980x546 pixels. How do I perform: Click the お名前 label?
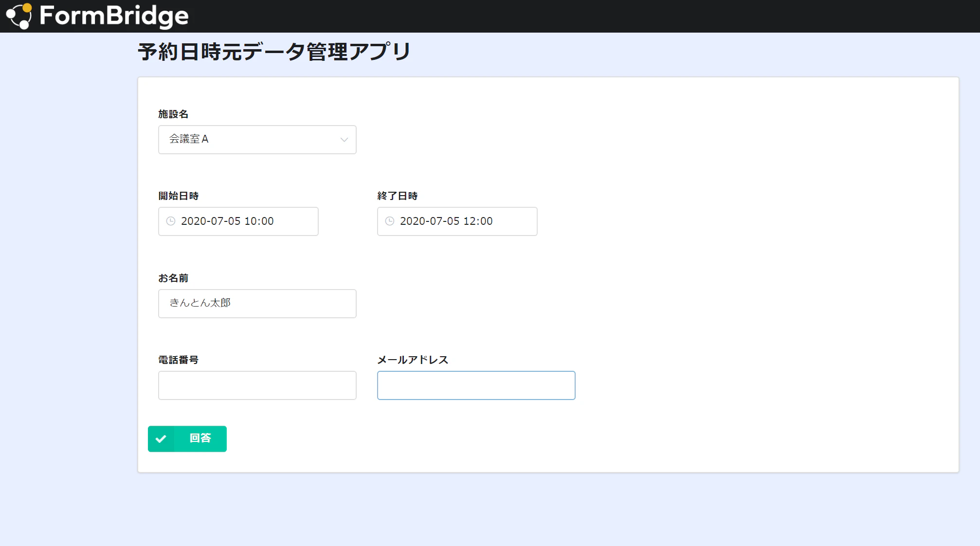pyautogui.click(x=173, y=278)
